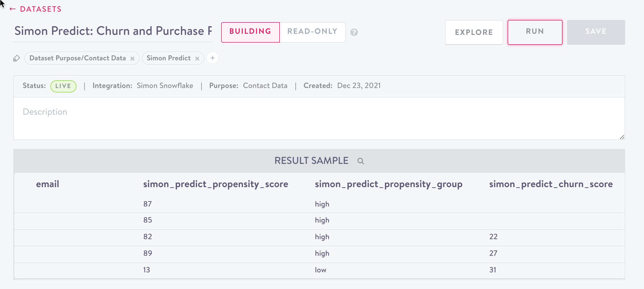Select propensity score value 89
644x289 pixels.
[x=147, y=253]
